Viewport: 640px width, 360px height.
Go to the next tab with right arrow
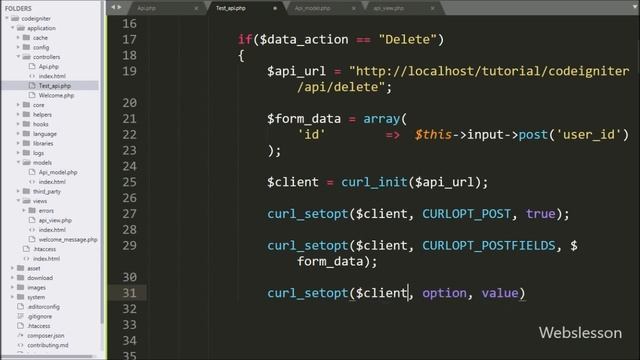pos(120,7)
